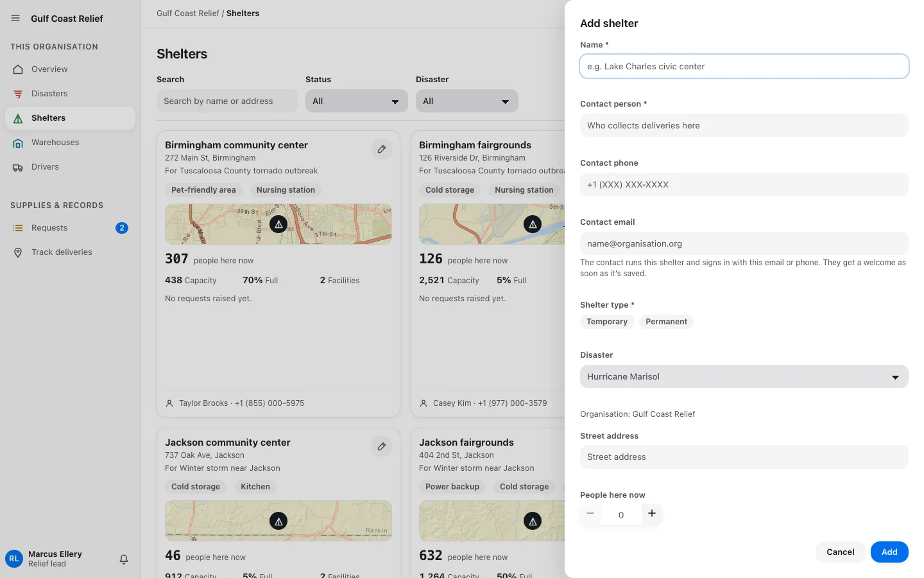The image size is (924, 578).
Task: Click map marker on Birmingham fairgrounds map
Action: coord(533,224)
